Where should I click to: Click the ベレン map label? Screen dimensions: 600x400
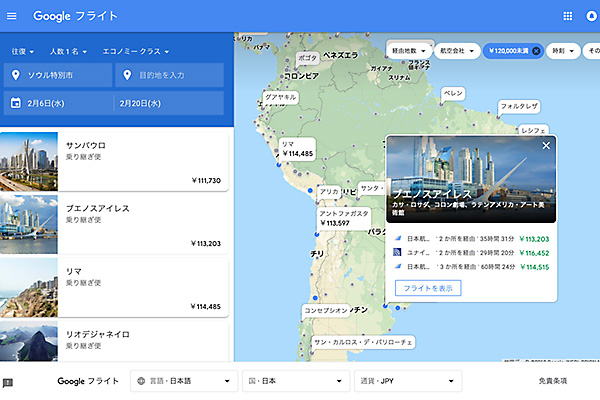click(453, 93)
